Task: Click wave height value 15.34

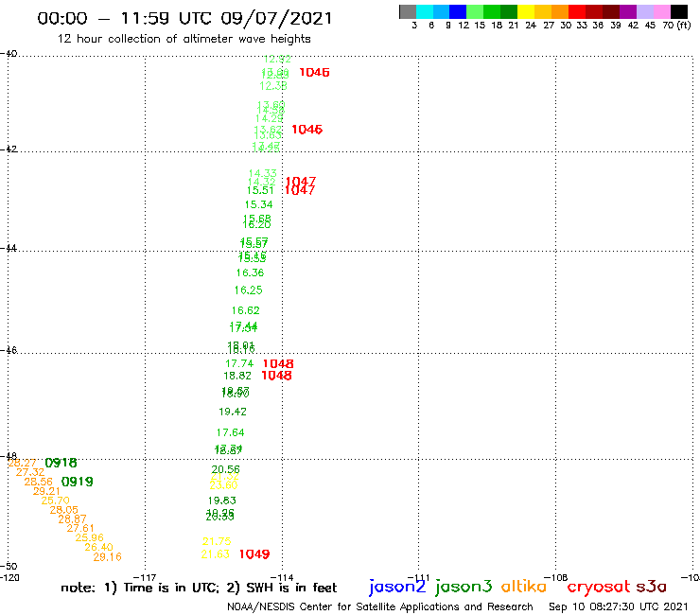Action: point(258,204)
